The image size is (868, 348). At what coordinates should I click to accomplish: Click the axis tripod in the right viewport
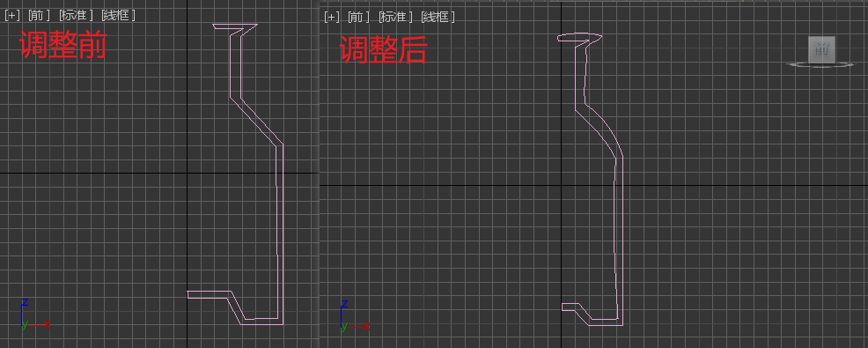(x=354, y=316)
